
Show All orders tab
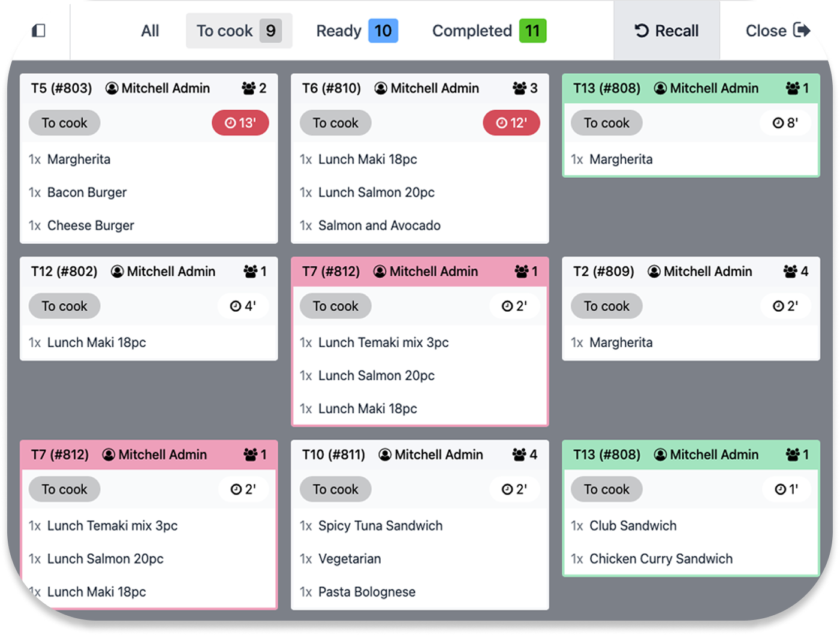[x=150, y=31]
